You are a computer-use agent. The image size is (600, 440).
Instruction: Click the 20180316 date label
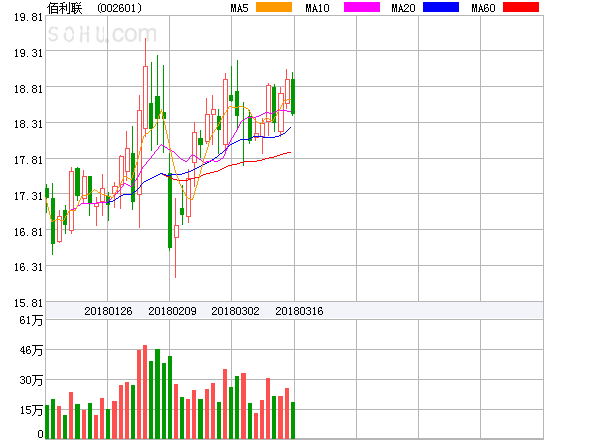pyautogui.click(x=299, y=311)
